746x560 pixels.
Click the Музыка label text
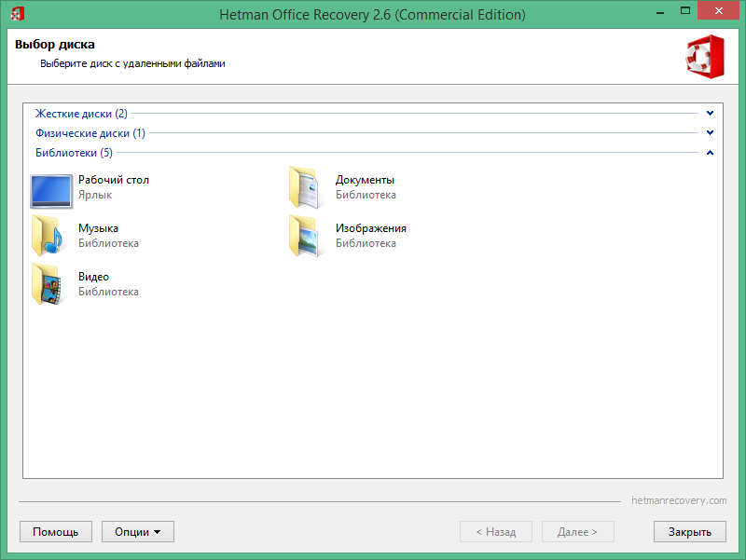coord(98,228)
